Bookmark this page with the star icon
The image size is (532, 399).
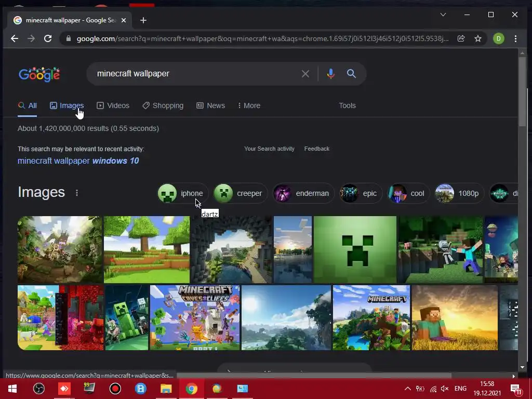pos(478,38)
